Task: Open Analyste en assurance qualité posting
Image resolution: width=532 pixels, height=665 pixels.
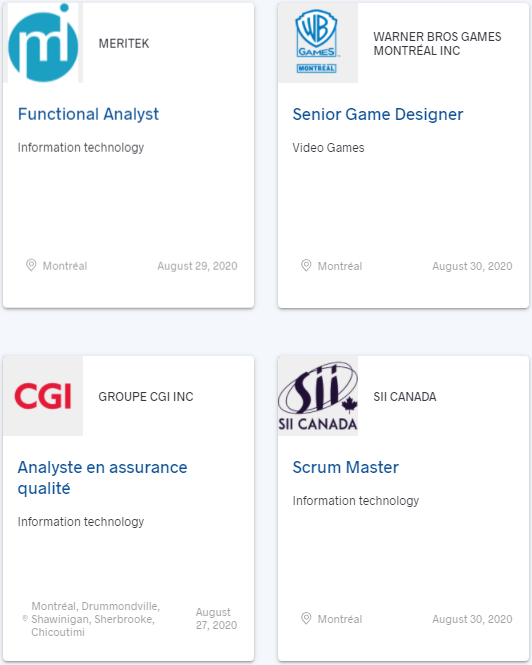Action: click(x=102, y=478)
